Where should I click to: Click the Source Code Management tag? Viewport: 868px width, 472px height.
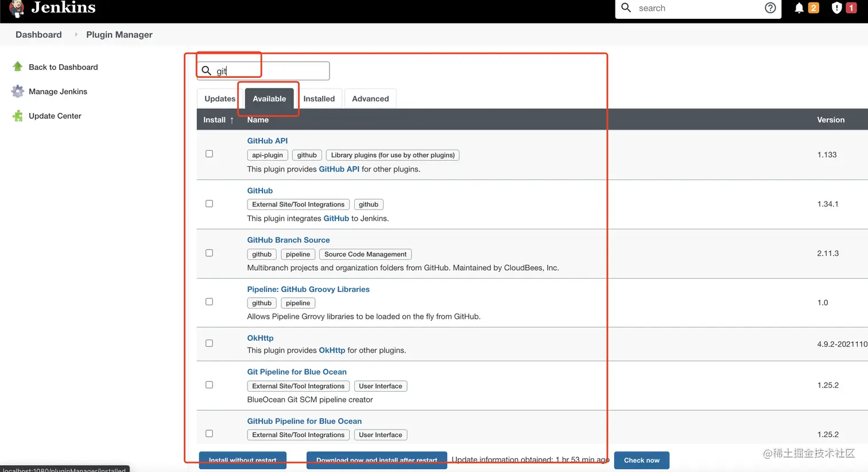pyautogui.click(x=366, y=254)
